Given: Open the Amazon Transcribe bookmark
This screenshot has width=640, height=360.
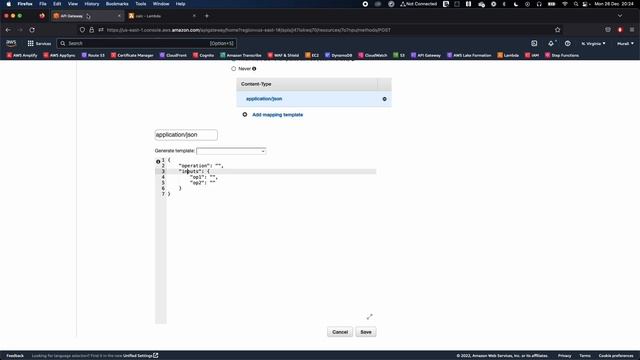Looking at the screenshot, I should 241,55.
